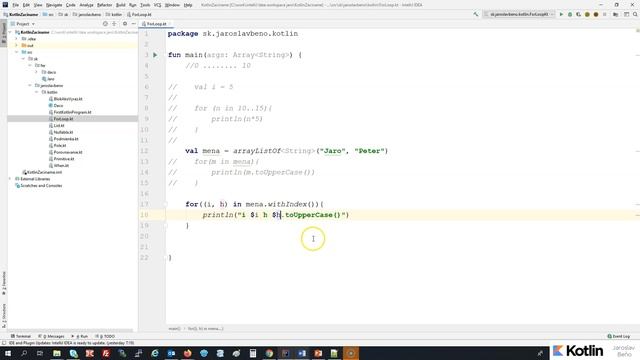Open the VCS menu
The width and height of the screenshot is (640, 360).
coord(157,5)
